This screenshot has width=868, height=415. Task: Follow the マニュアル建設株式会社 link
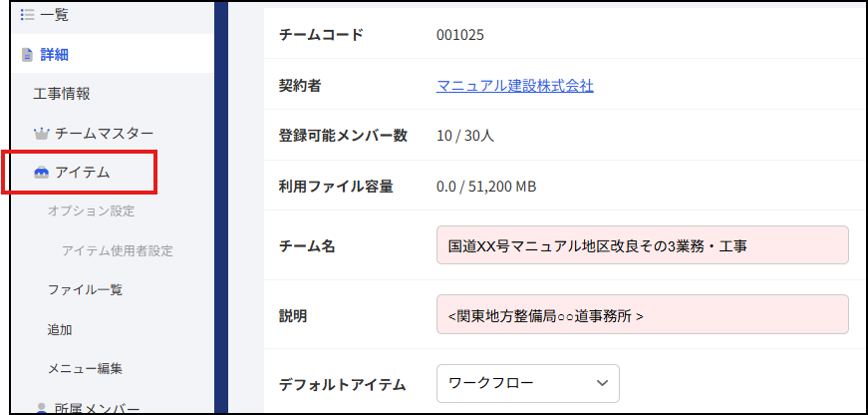(x=515, y=86)
